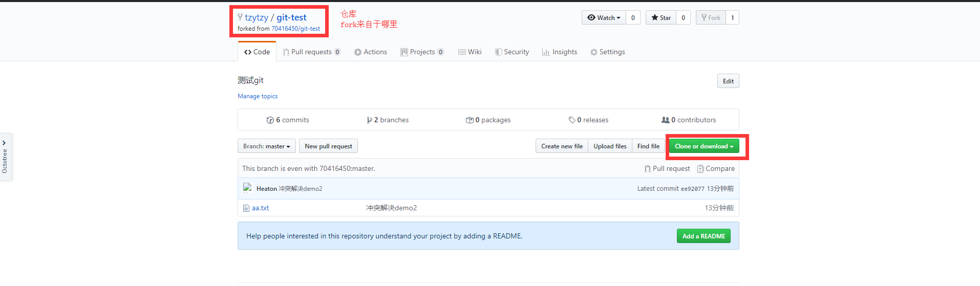Image resolution: width=980 pixels, height=286 pixels.
Task: Click the book icon on Wiki tab
Action: coord(462,52)
